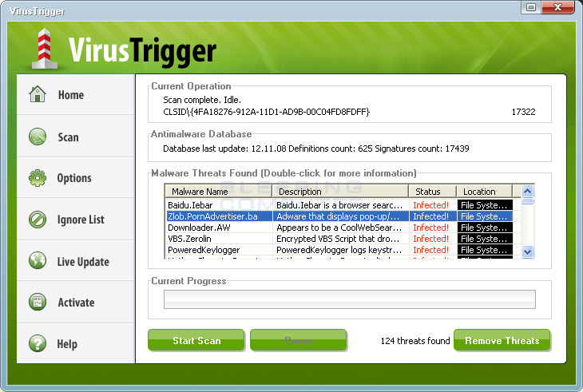
Task: Click the Remove Threats button
Action: [x=502, y=340]
